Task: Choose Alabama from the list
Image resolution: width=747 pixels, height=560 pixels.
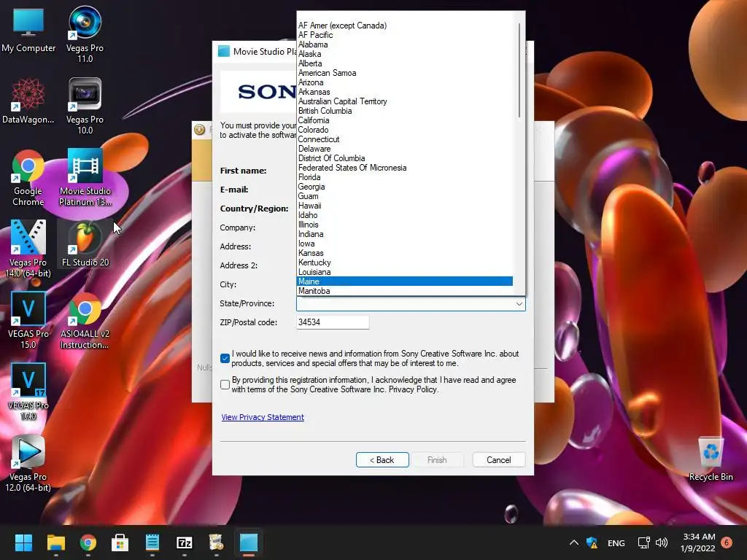Action: click(404, 44)
